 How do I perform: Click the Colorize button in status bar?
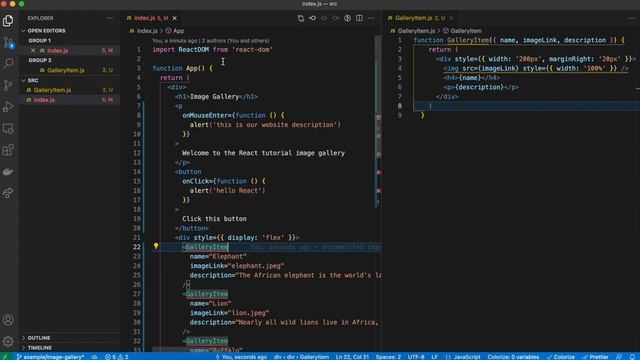pos(560,356)
